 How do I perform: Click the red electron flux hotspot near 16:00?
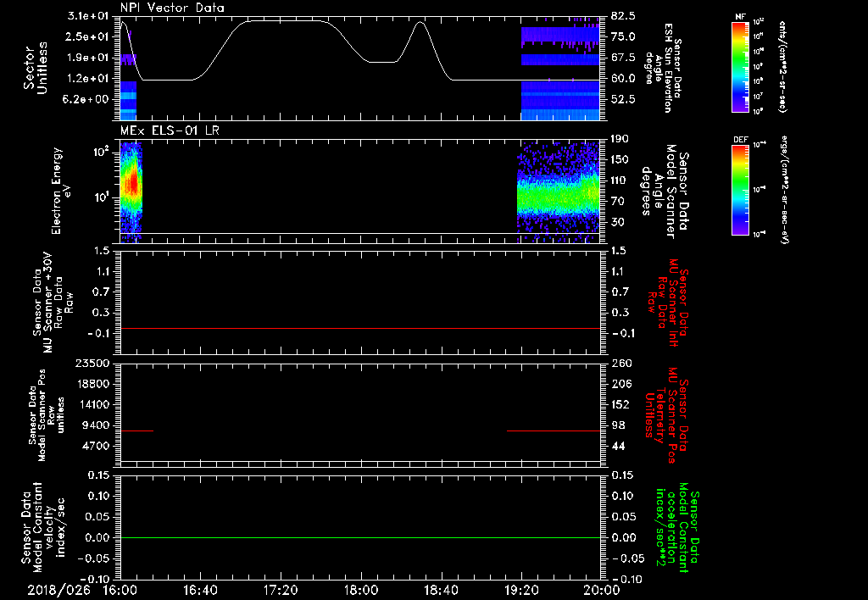(x=131, y=183)
